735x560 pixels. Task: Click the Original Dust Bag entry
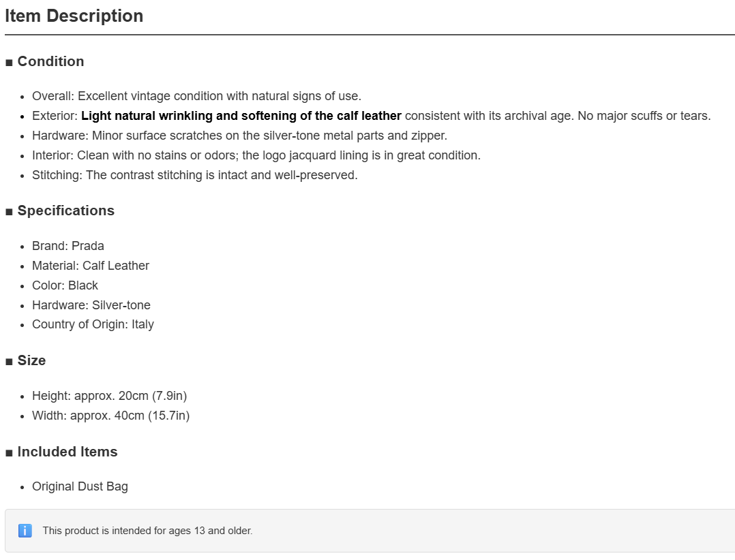pyautogui.click(x=80, y=486)
